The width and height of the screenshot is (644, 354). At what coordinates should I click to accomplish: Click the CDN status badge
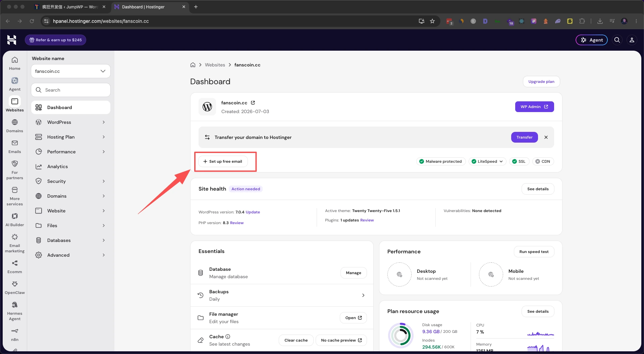pos(543,161)
